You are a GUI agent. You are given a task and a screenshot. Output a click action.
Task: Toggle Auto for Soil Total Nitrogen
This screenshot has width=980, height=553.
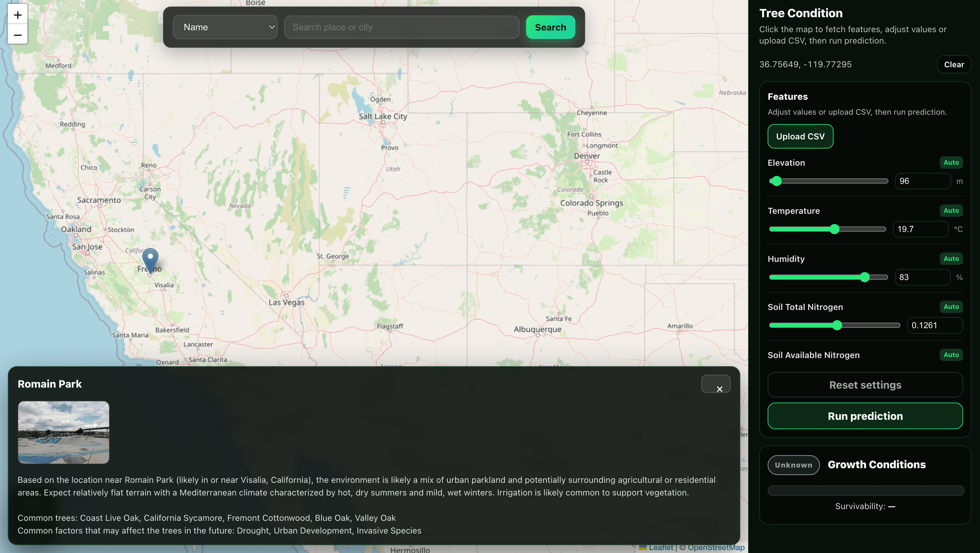(x=951, y=307)
